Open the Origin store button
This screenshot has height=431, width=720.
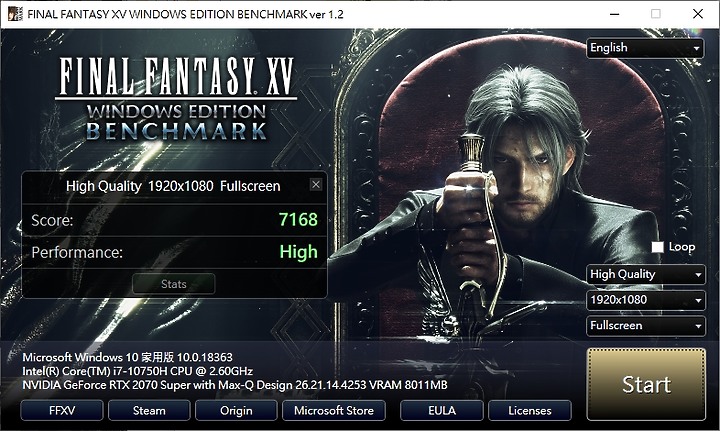pyautogui.click(x=236, y=410)
